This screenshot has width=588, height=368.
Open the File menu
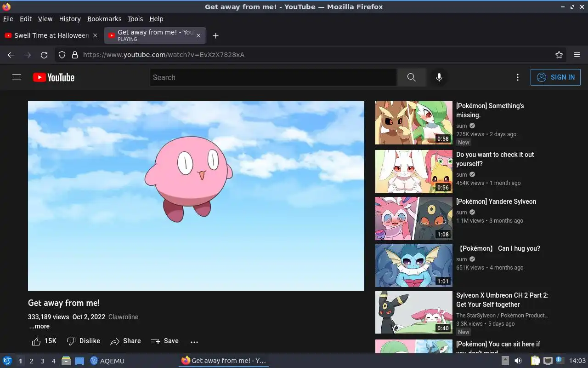(x=8, y=19)
